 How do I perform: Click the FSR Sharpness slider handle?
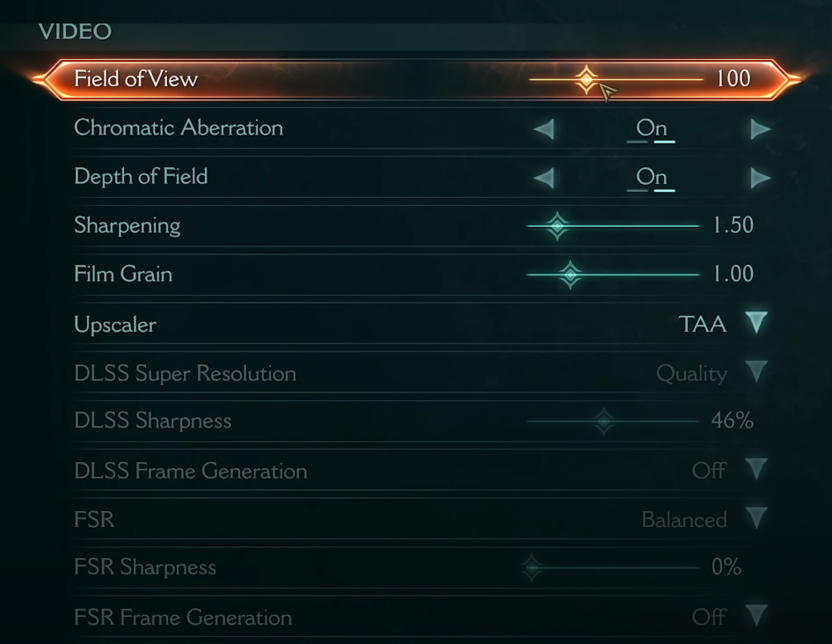click(532, 568)
